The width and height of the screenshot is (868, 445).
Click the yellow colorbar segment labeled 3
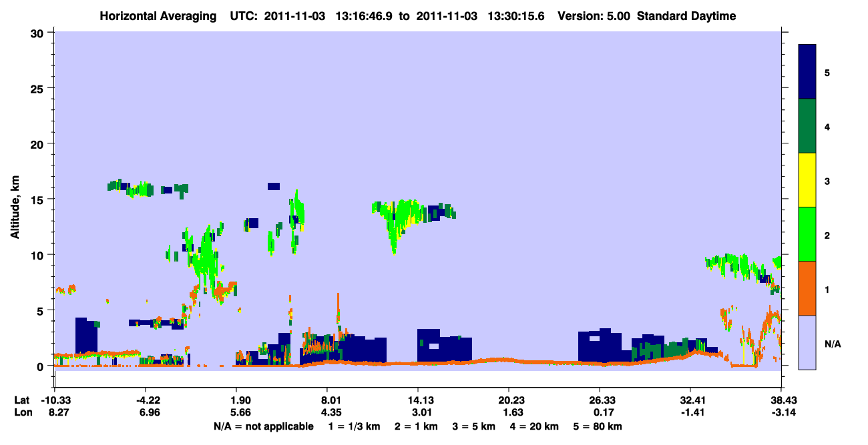click(807, 180)
